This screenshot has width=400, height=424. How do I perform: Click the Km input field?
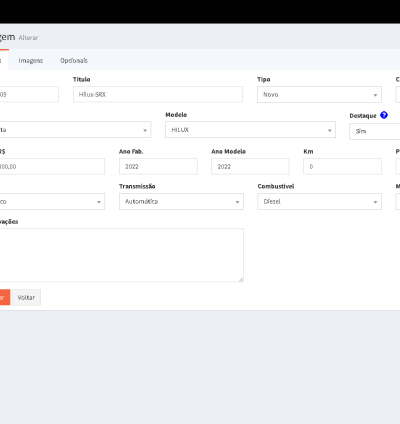tap(342, 166)
